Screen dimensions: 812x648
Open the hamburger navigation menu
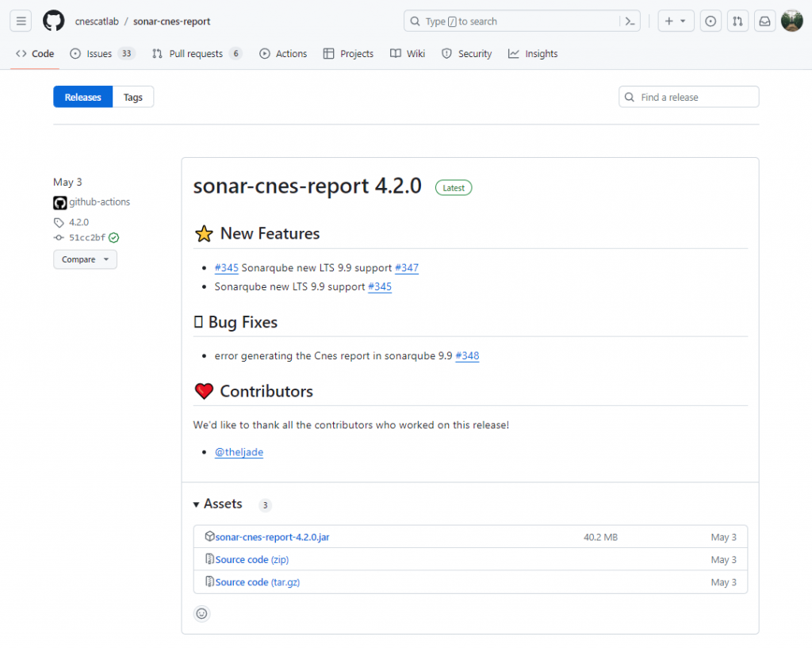(21, 21)
